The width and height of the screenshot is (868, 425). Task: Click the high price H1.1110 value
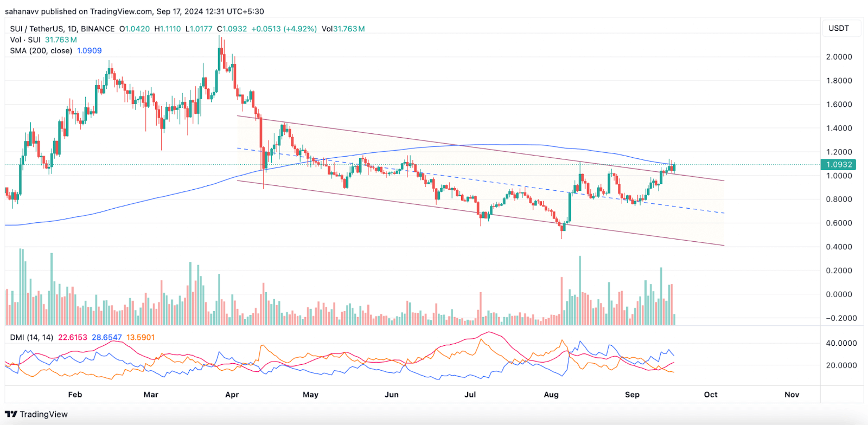point(168,29)
